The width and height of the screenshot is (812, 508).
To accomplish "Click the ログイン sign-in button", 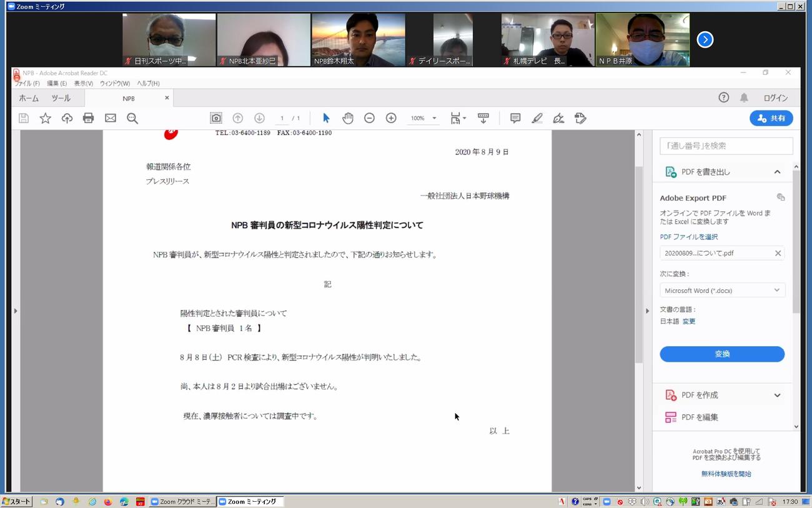I will [776, 98].
